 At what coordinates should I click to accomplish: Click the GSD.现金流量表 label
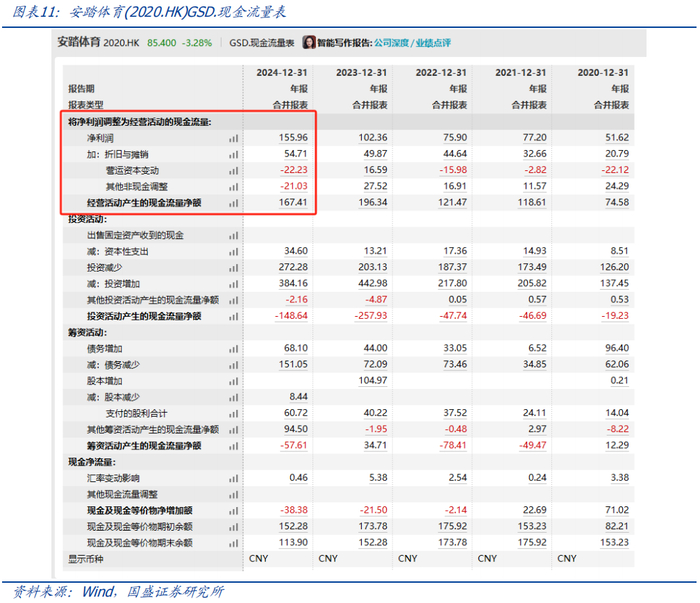262,43
